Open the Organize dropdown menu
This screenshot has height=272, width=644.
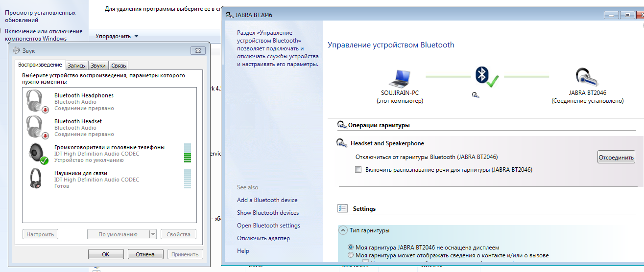[117, 36]
